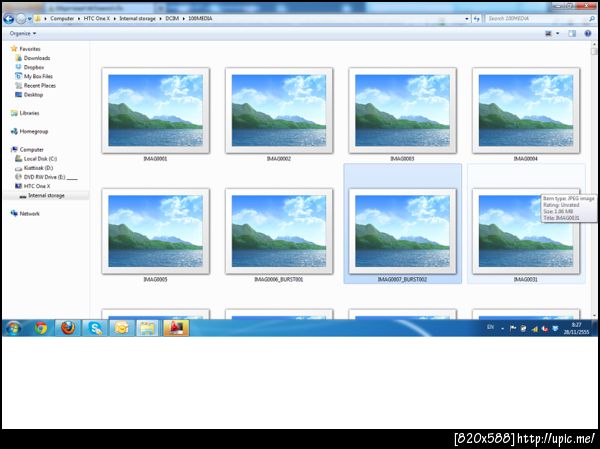
Task: Open Skype from the taskbar
Action: pyautogui.click(x=95, y=328)
